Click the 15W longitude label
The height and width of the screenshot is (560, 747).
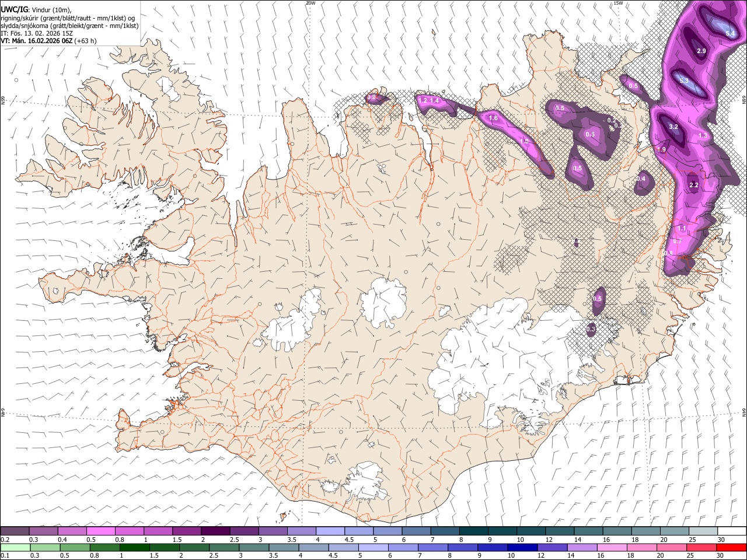[x=618, y=3]
